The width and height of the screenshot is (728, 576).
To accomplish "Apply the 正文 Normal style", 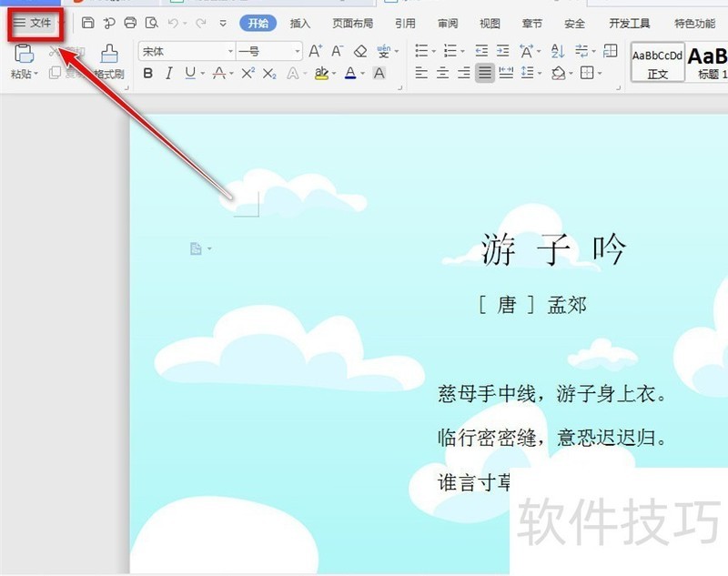I will 657,62.
